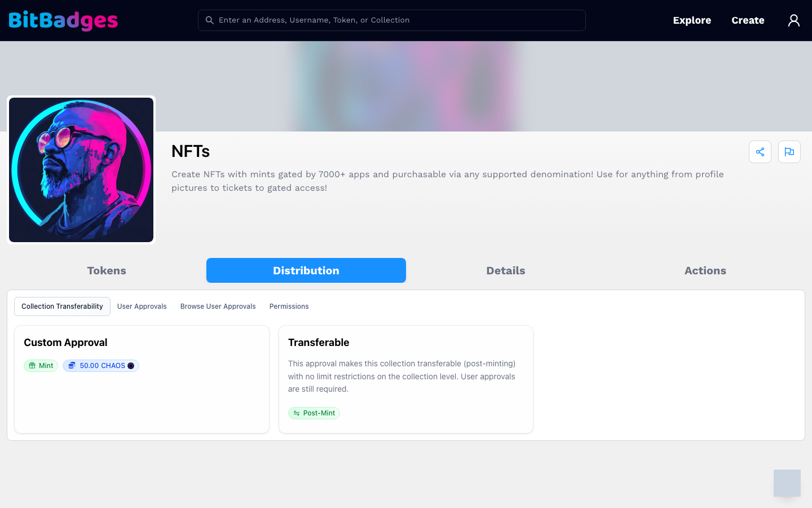Click the Transferable approval description text
Screen dimensions: 812x508
402,376
